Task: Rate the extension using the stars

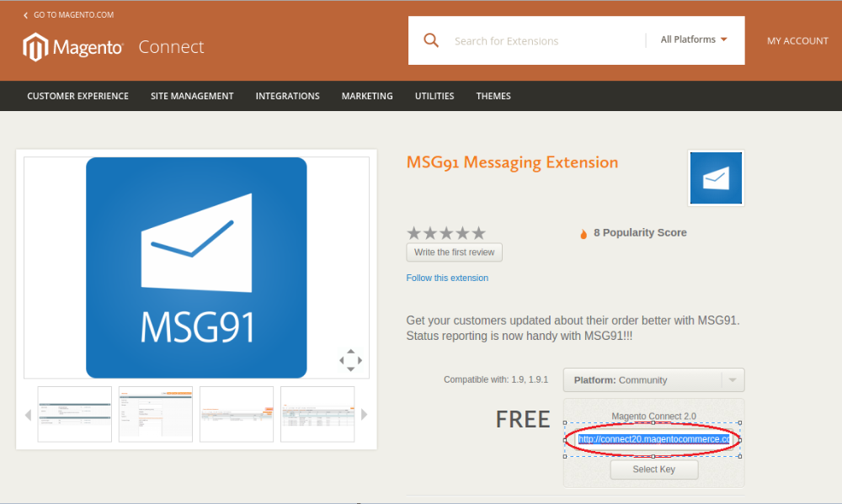Action: [x=446, y=233]
